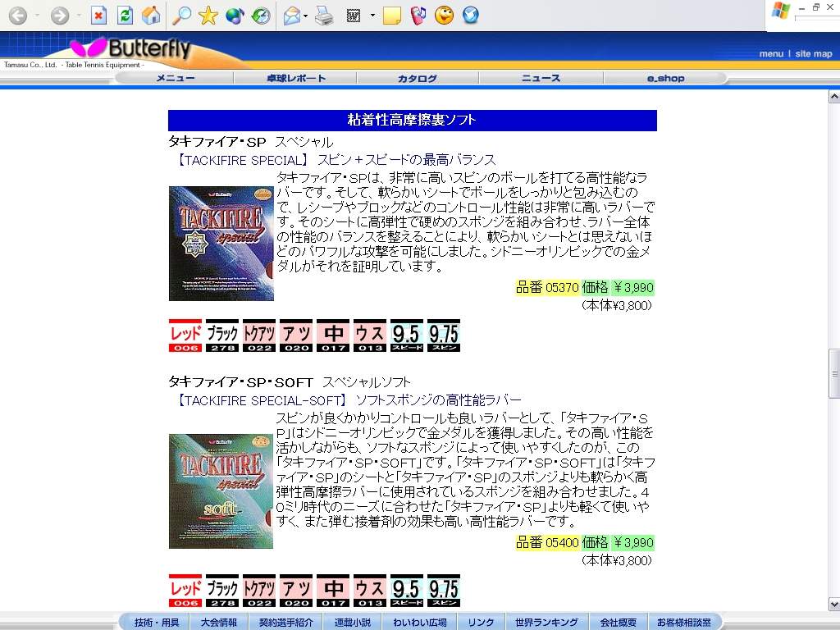Click 9.5 スピード badge under タキファイア・SP スペシャル
Viewport: 840px width, 630px height.
(x=407, y=336)
